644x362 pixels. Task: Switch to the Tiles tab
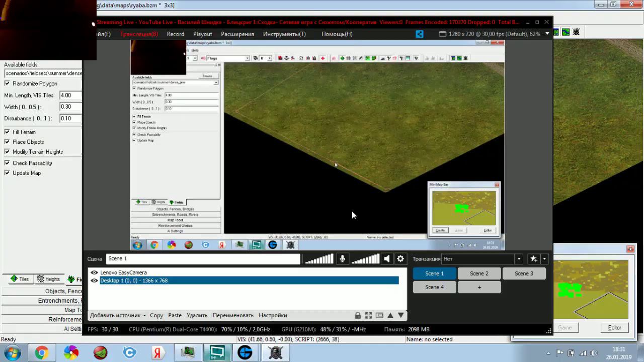coord(19,279)
